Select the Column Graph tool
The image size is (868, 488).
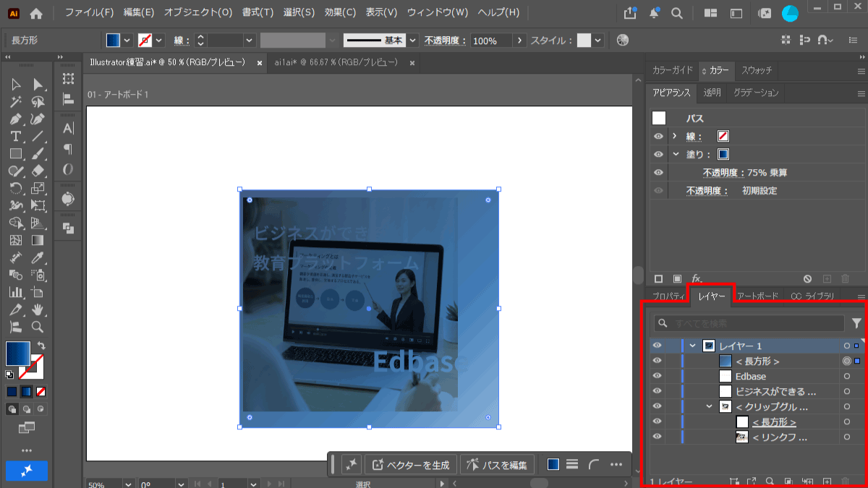(16, 292)
